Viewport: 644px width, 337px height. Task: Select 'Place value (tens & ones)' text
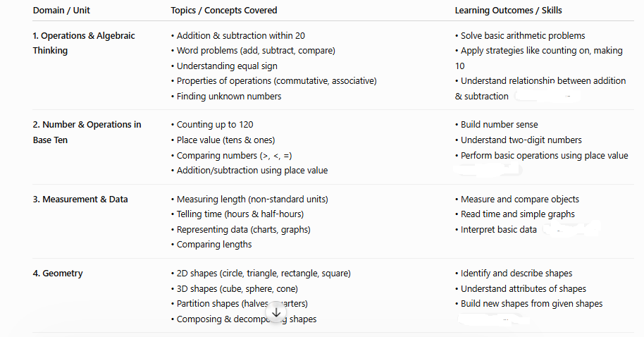coord(225,140)
